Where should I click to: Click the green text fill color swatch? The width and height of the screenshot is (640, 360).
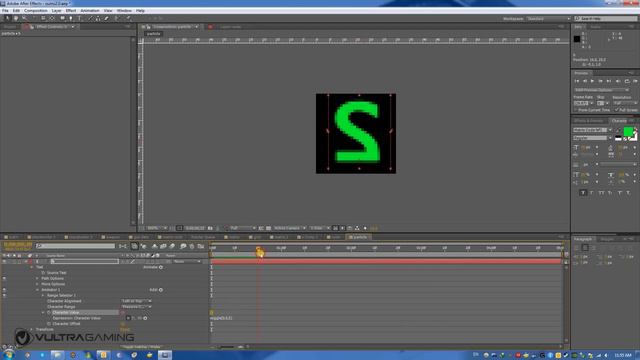click(x=629, y=131)
